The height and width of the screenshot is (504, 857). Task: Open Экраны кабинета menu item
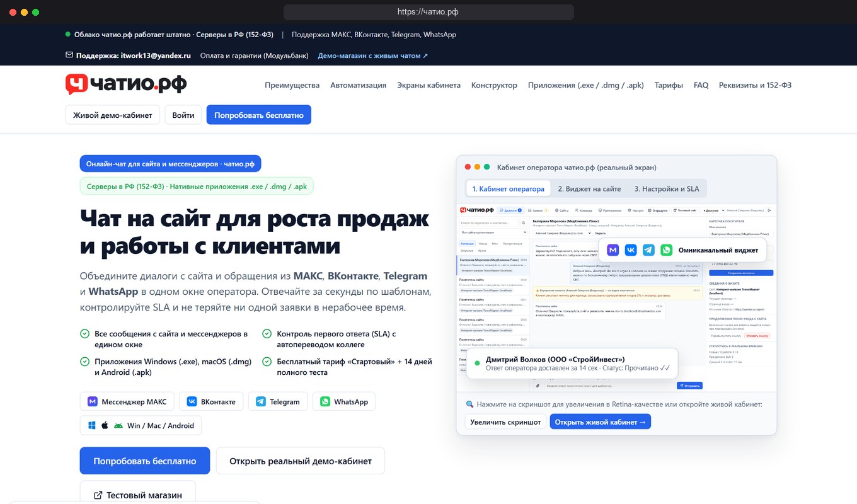click(x=428, y=85)
